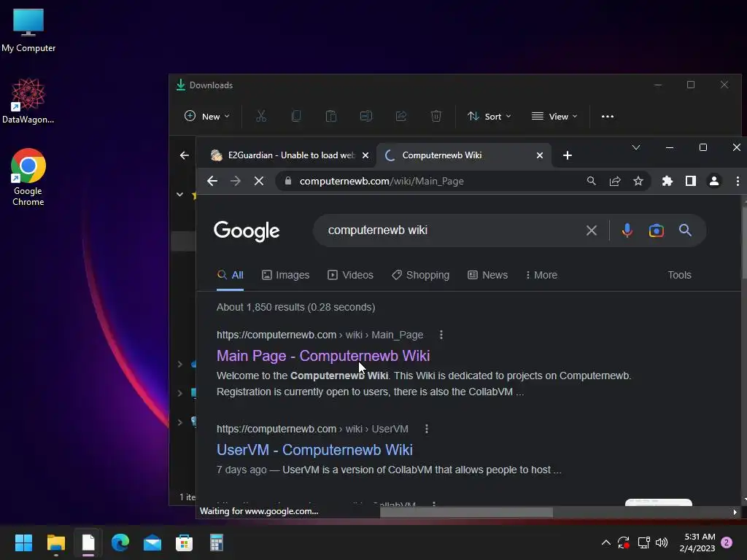747x560 pixels.
Task: Clear the Google search box
Action: pyautogui.click(x=591, y=230)
